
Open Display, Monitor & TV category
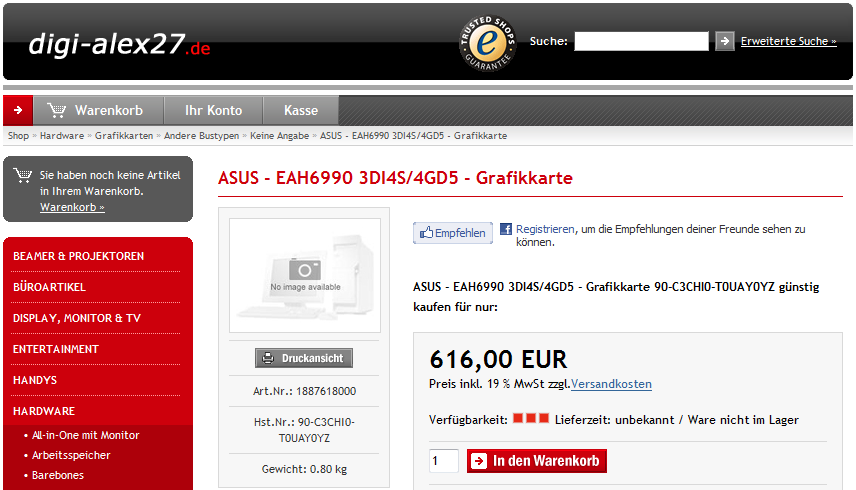[x=77, y=318]
